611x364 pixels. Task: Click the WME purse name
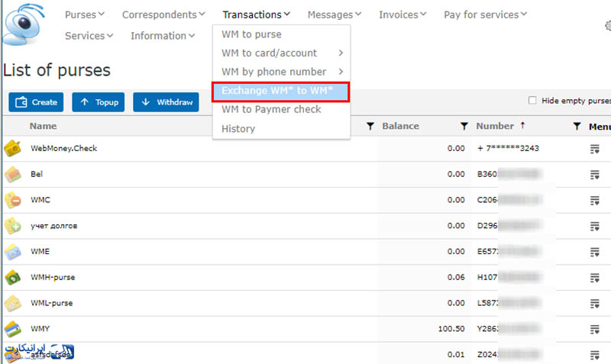click(40, 252)
